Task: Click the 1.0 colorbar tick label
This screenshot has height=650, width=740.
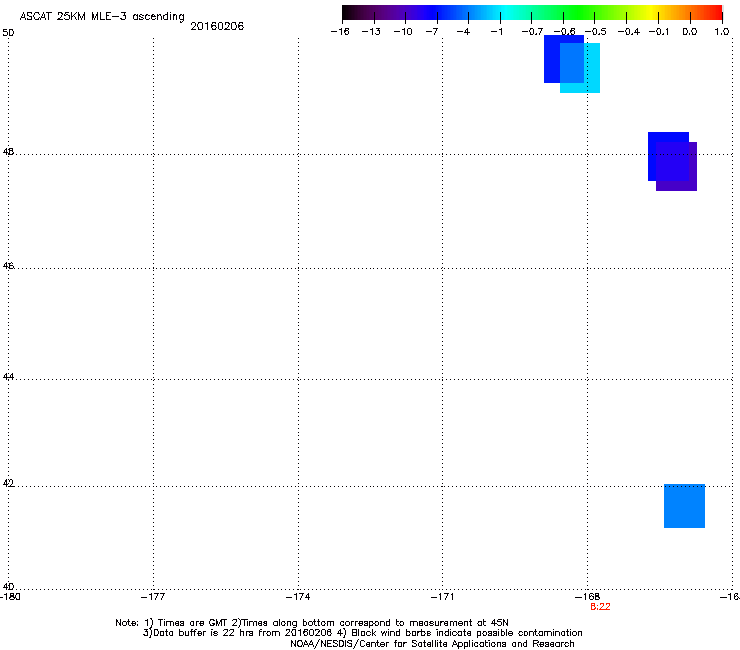Action: click(x=722, y=32)
